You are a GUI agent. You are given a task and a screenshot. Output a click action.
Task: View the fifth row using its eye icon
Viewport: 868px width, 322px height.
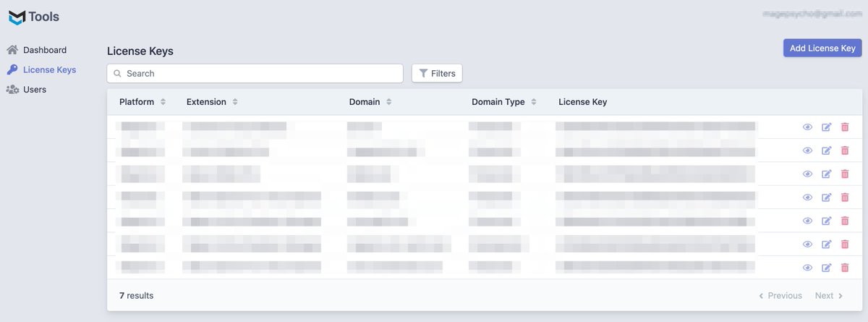808,221
